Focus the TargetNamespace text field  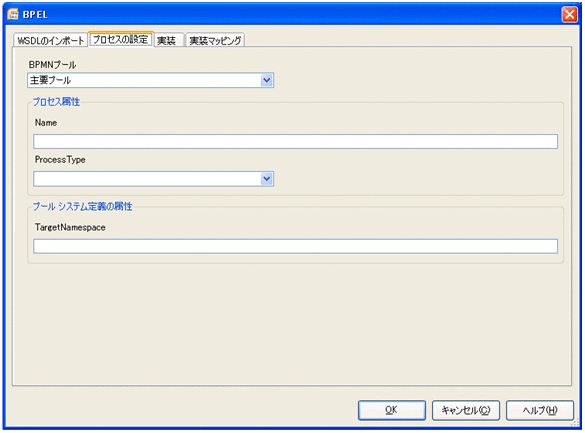click(295, 247)
